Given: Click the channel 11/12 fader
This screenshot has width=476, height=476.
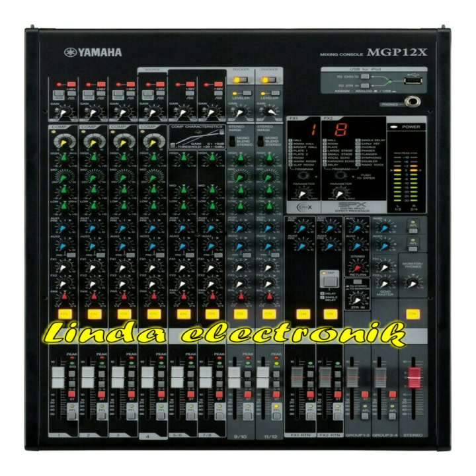Looking at the screenshot, I should pos(263,377).
